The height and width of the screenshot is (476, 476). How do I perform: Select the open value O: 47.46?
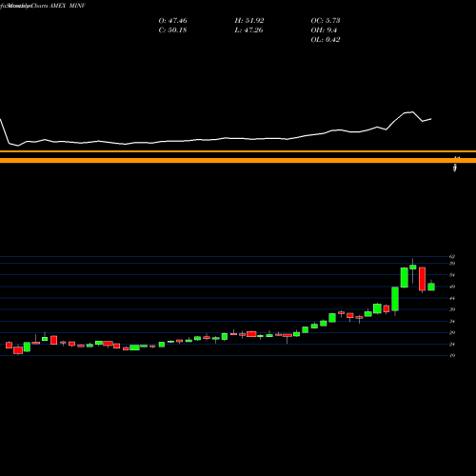[172, 21]
